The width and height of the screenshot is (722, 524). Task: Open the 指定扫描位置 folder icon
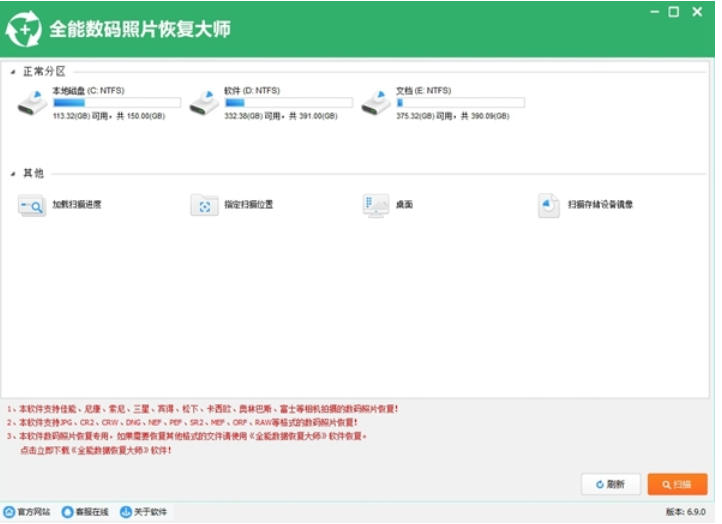pyautogui.click(x=204, y=205)
